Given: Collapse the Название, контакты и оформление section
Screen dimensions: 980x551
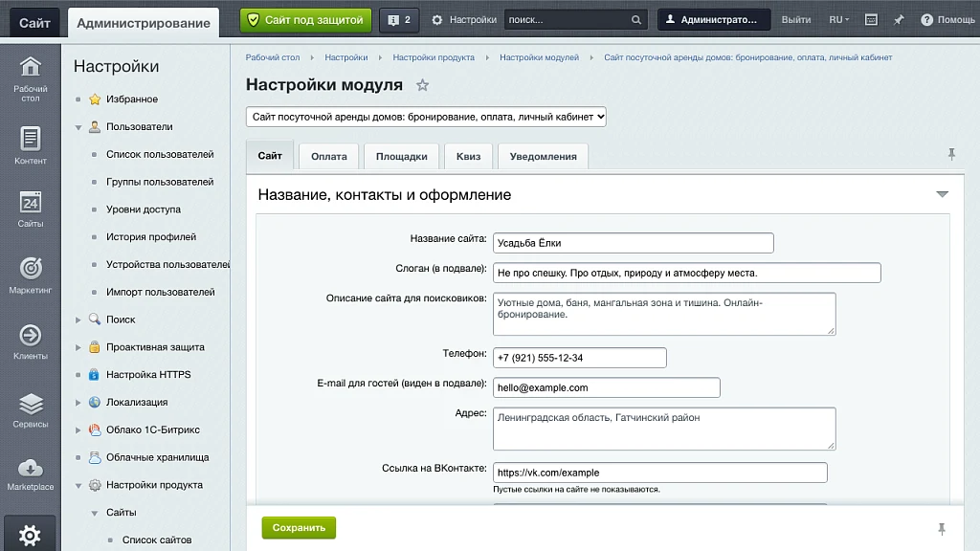Looking at the screenshot, I should (942, 194).
